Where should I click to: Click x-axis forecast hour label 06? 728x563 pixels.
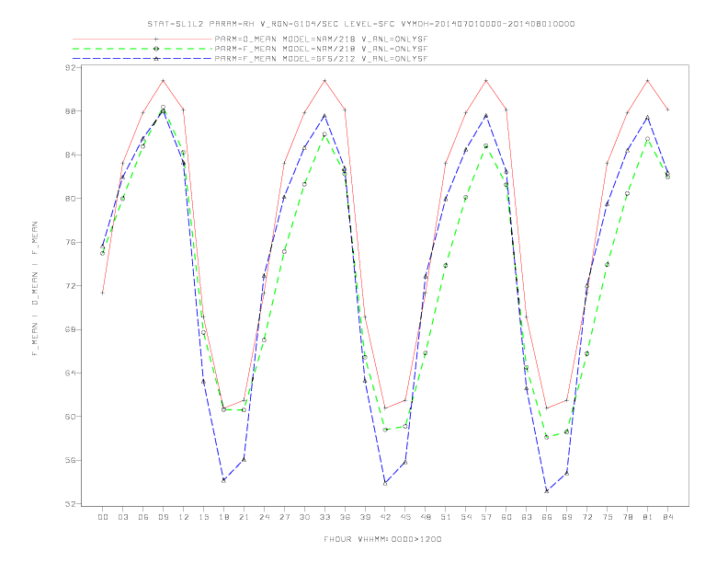click(143, 517)
